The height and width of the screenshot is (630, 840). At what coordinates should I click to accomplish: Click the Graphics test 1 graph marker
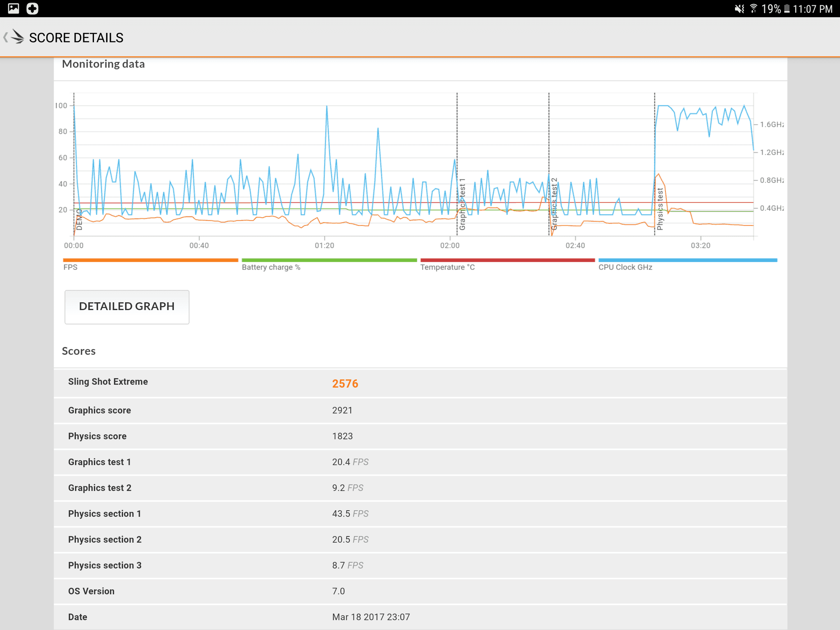coord(462,204)
